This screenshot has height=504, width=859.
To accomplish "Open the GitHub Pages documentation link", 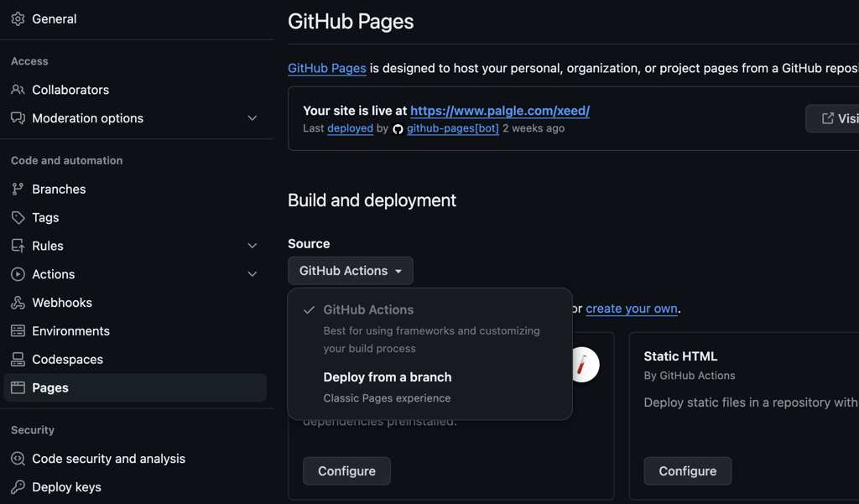I will [327, 69].
